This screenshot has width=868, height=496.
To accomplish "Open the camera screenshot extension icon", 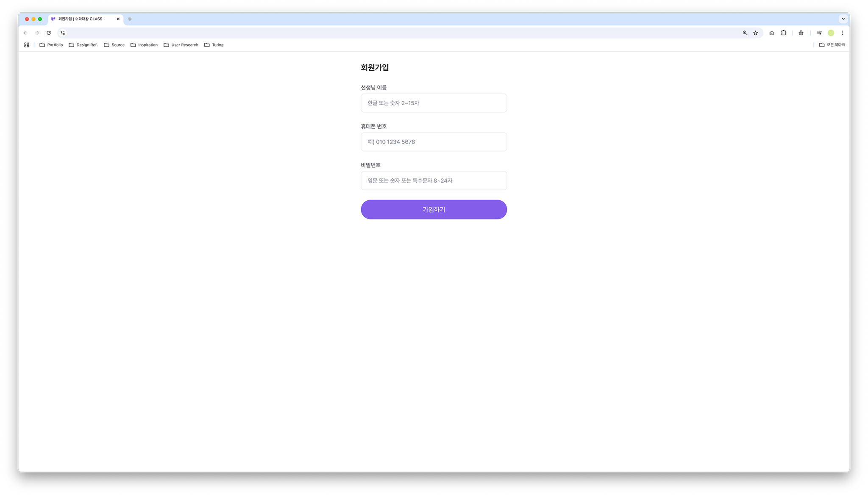I will point(772,33).
